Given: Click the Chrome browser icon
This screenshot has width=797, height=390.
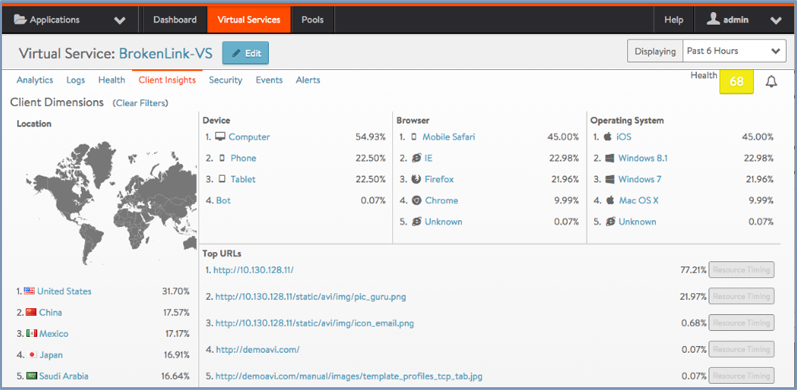Looking at the screenshot, I should pyautogui.click(x=416, y=201).
